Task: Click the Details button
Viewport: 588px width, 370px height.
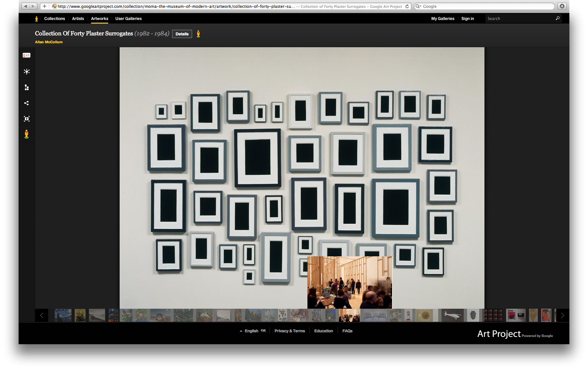Action: coord(182,34)
